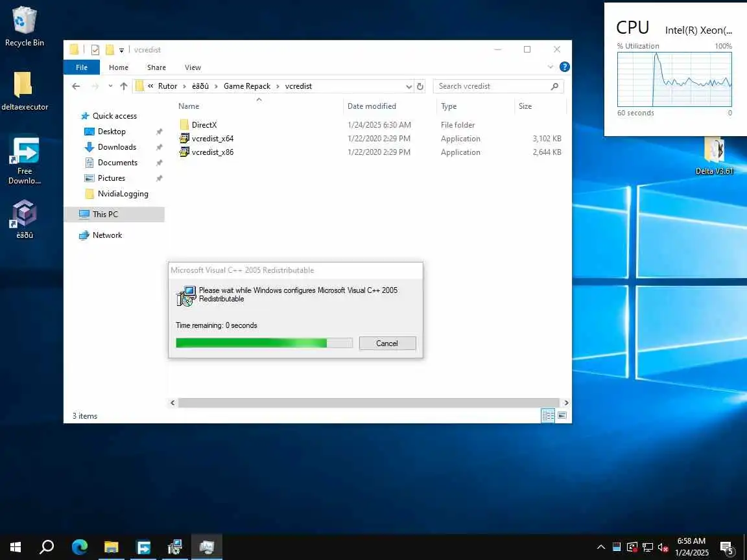Switch to Details view layout button
Image resolution: width=747 pixels, height=560 pixels.
click(x=548, y=415)
